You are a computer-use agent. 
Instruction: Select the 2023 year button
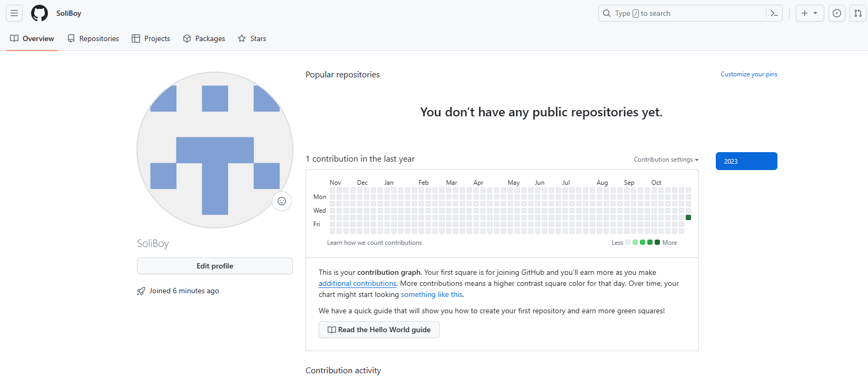[746, 161]
